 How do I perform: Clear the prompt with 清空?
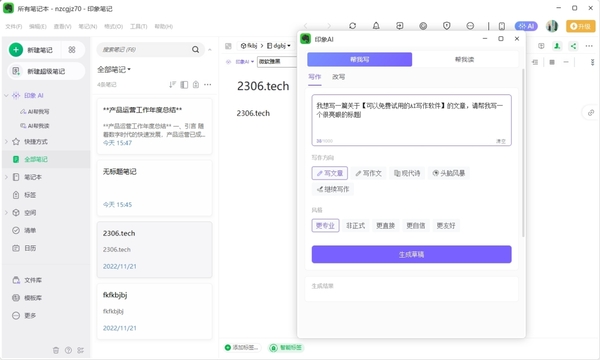(x=501, y=141)
